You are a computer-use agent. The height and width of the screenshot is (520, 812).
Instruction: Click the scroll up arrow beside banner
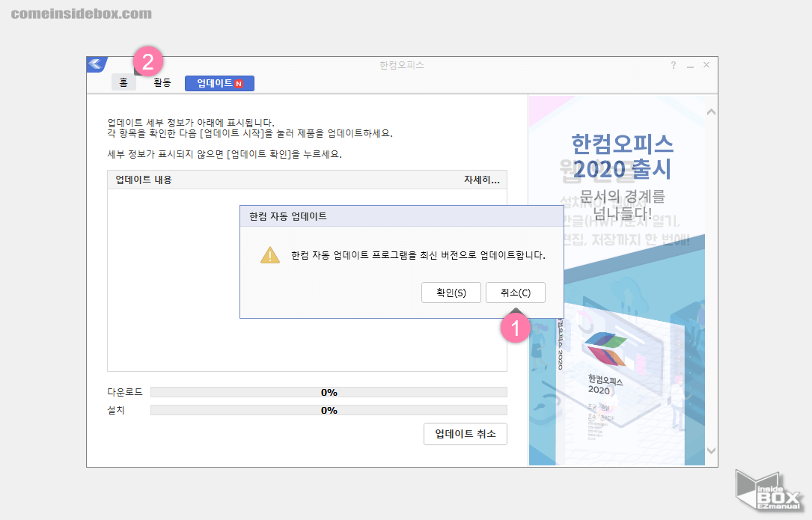[712, 112]
